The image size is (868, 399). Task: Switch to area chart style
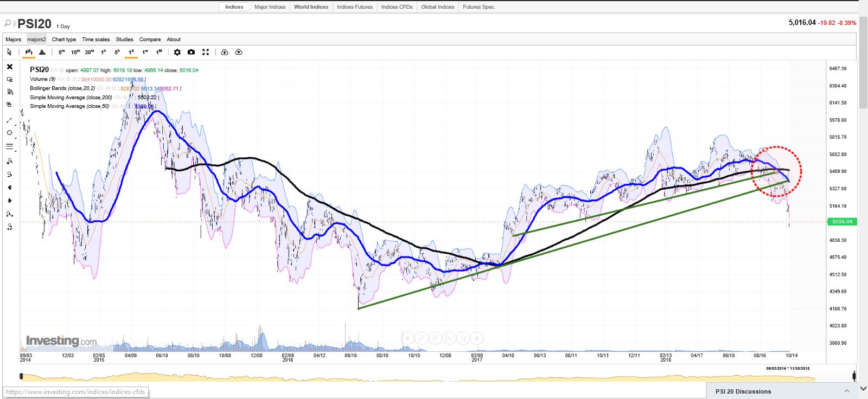point(42,52)
